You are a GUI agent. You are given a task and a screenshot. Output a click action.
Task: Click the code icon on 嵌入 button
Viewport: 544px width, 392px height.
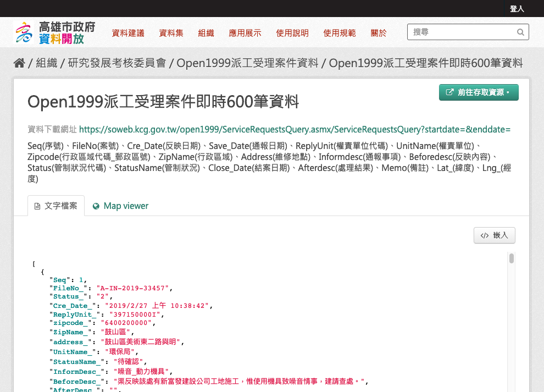tap(484, 236)
